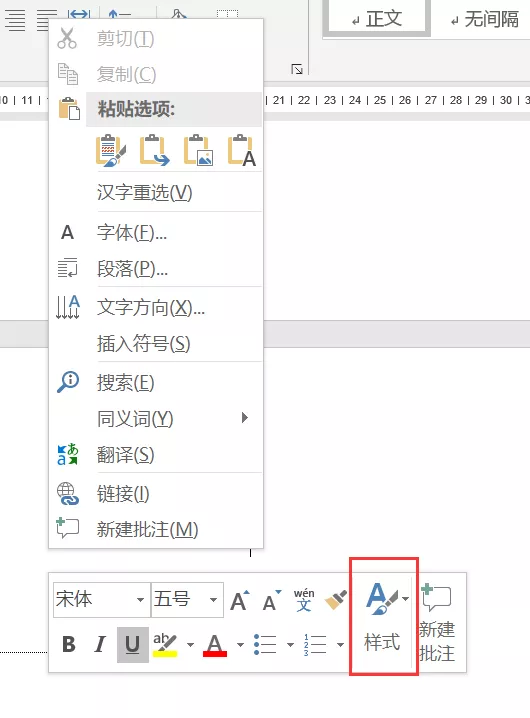
Task: Click the Grow Font icon
Action: point(240,600)
